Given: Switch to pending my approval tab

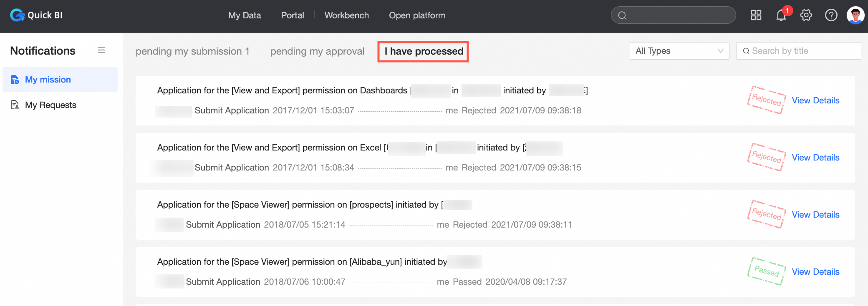Looking at the screenshot, I should [317, 51].
